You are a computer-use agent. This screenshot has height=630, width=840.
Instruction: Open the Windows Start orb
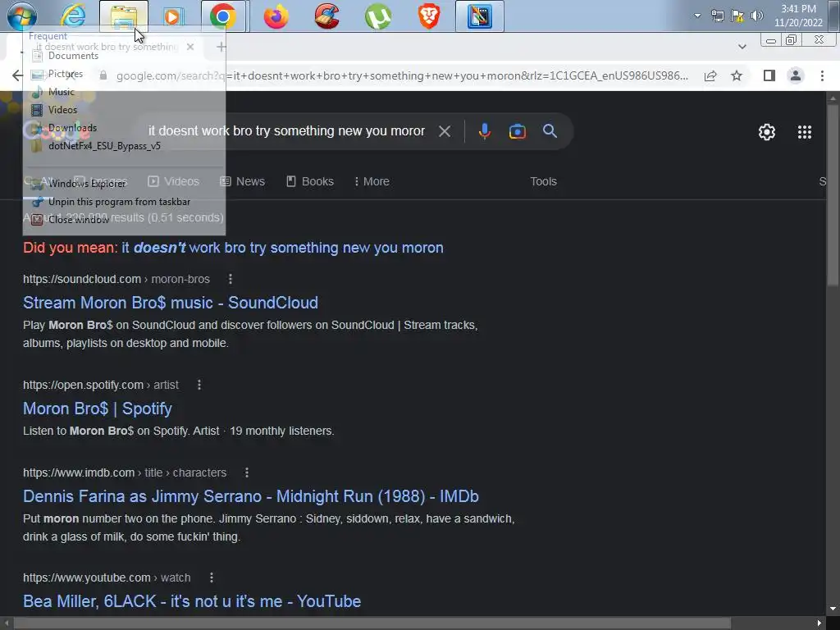[x=22, y=16]
